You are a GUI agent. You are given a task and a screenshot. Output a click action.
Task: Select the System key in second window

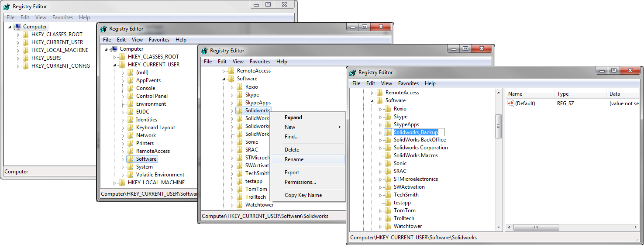click(x=145, y=167)
